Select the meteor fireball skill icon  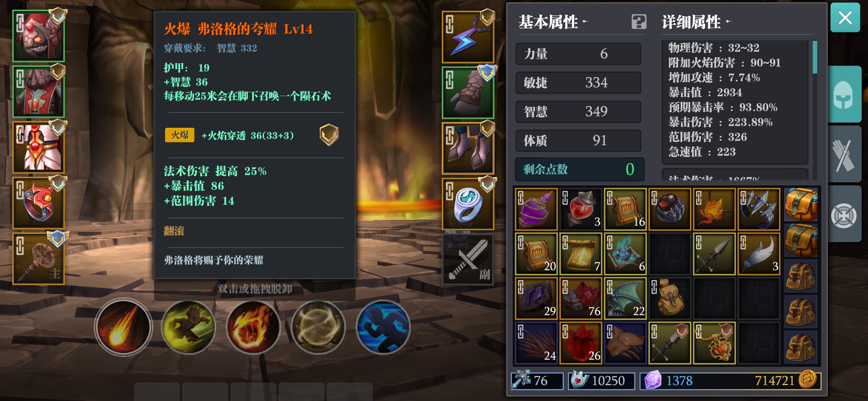tap(123, 327)
